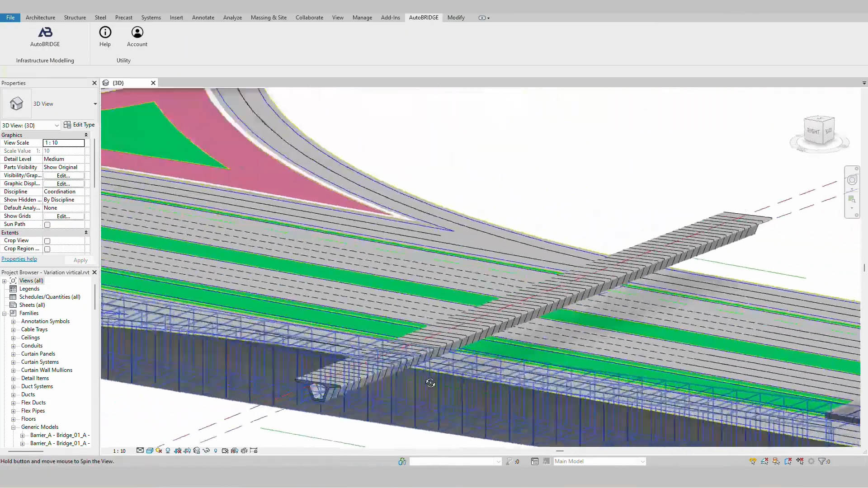Collapse the Families tree node
Image resolution: width=868 pixels, height=488 pixels.
(5, 313)
